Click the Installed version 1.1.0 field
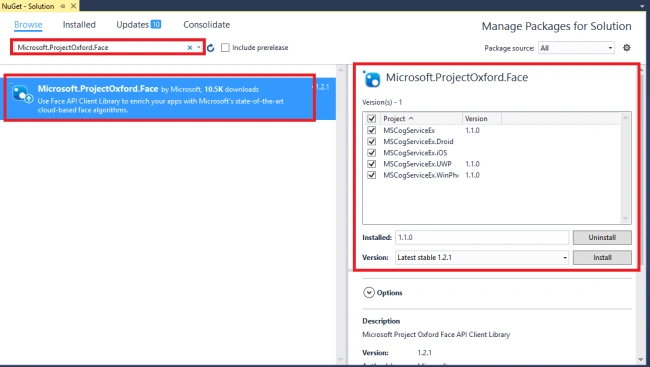 click(x=482, y=238)
